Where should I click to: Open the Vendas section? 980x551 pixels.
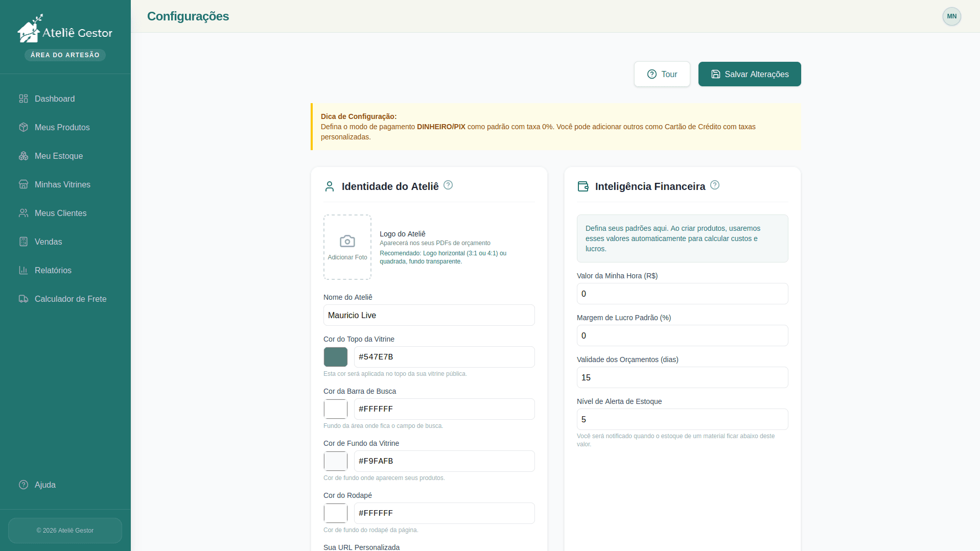click(x=48, y=242)
